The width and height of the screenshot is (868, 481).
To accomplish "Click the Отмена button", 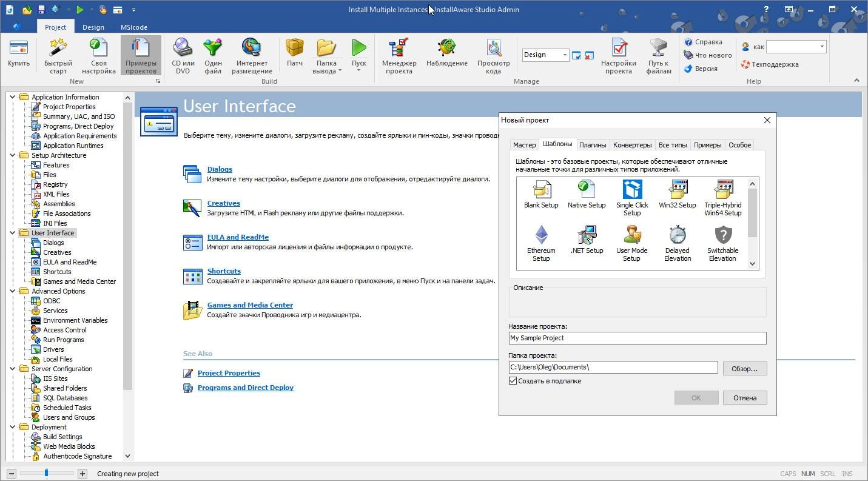I will 745,398.
